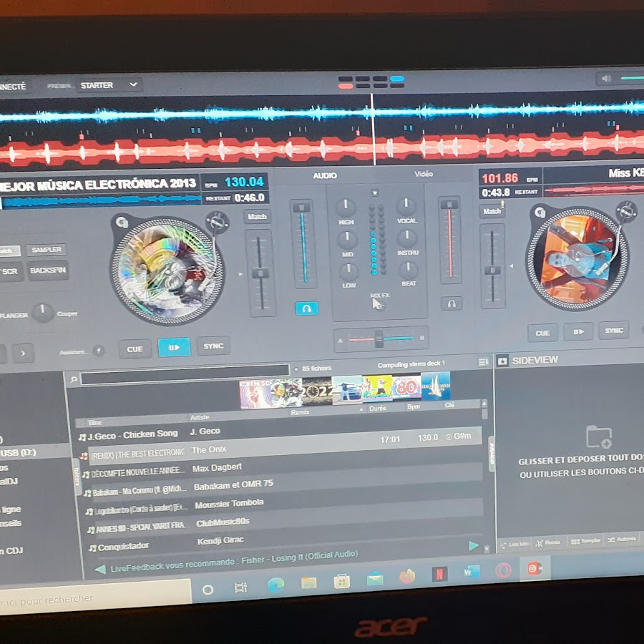The image size is (644, 644).
Task: Click the browser search field
Action: [185, 376]
